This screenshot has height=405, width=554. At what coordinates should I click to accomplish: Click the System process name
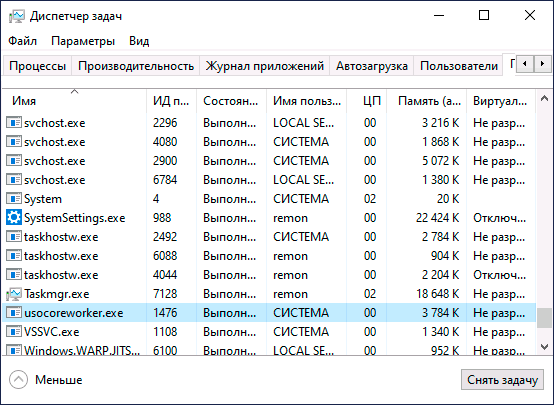click(x=43, y=199)
